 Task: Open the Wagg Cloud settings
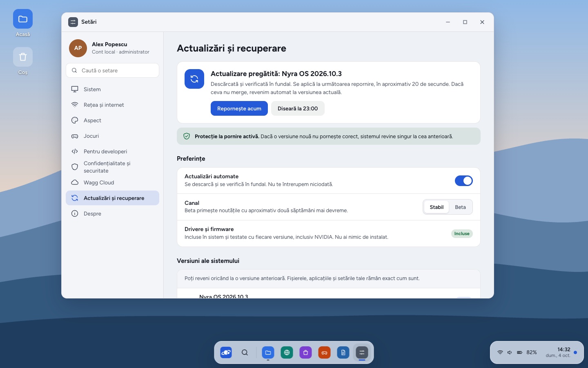pos(112,182)
